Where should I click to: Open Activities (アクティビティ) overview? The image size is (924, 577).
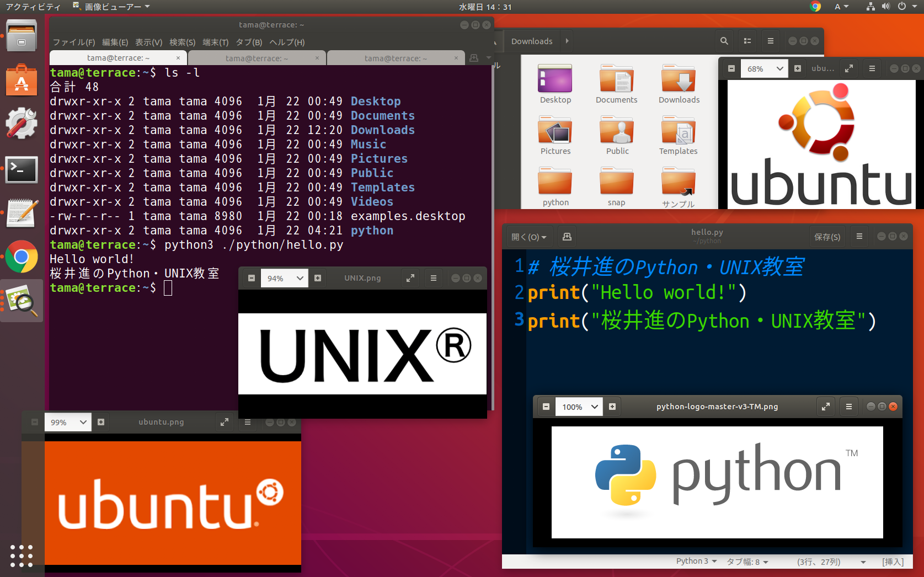point(33,7)
